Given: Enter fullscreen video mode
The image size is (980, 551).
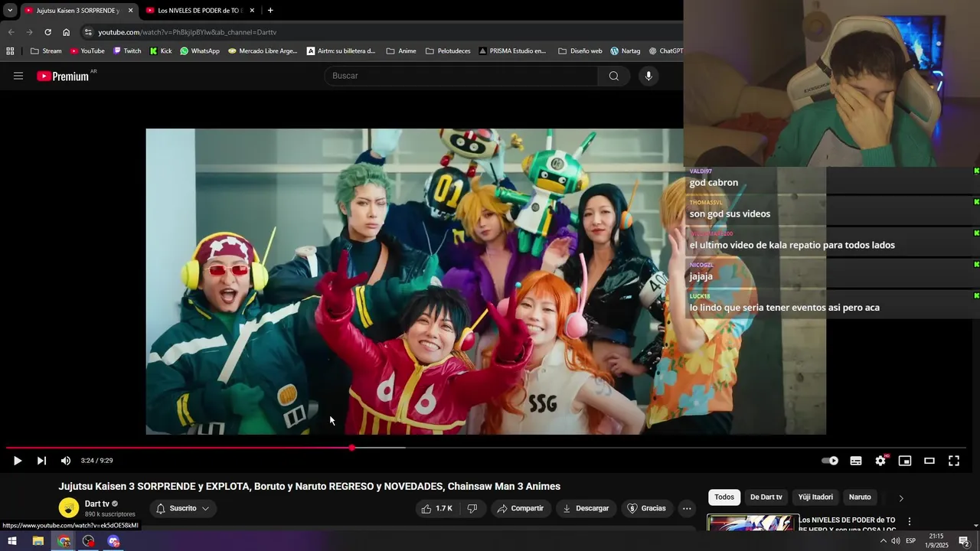Looking at the screenshot, I should coord(954,461).
